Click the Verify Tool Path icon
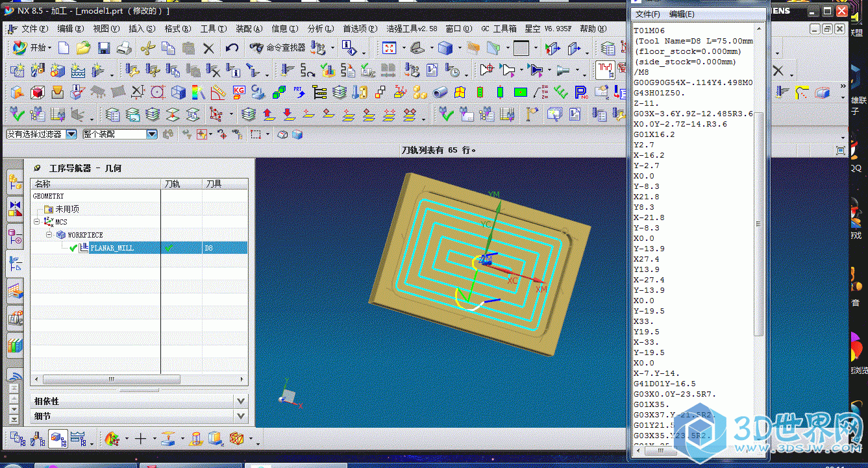868x468 pixels. (x=329, y=69)
